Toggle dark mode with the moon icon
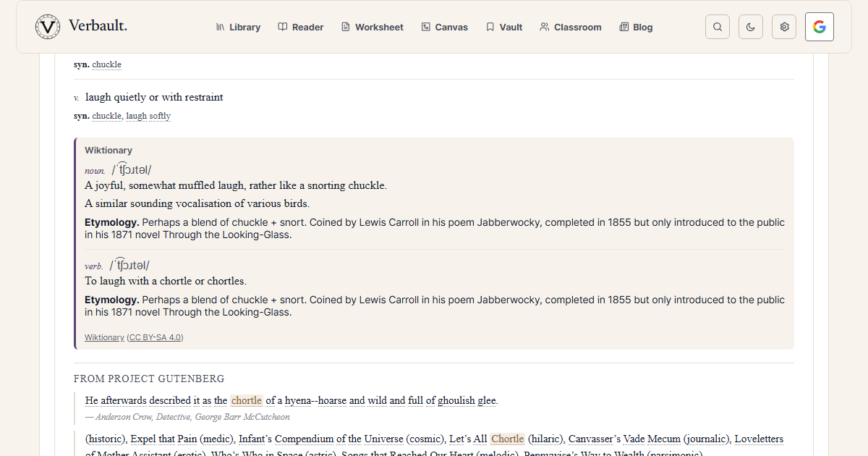 point(751,27)
